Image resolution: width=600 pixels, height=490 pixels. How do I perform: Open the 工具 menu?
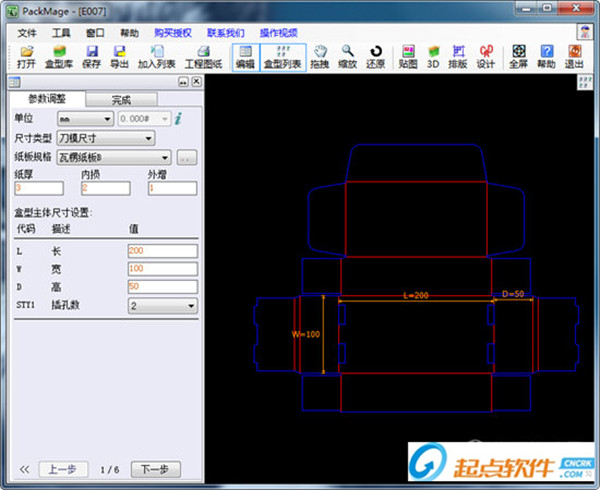click(61, 32)
